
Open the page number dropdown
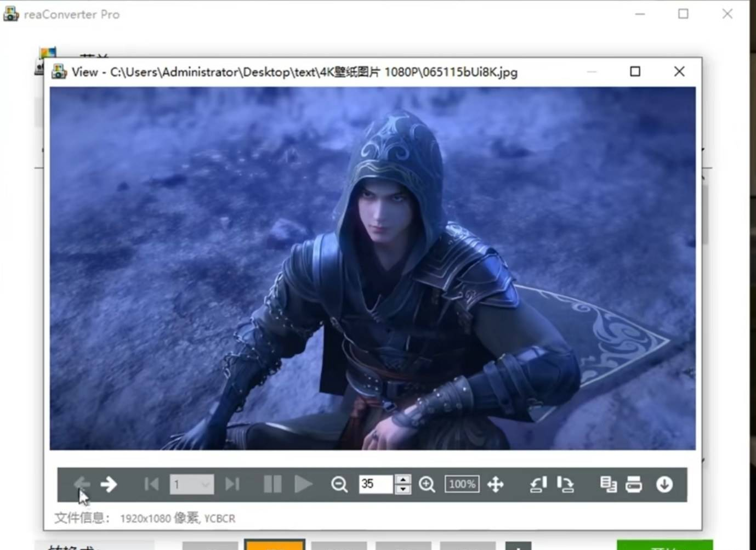pos(205,485)
